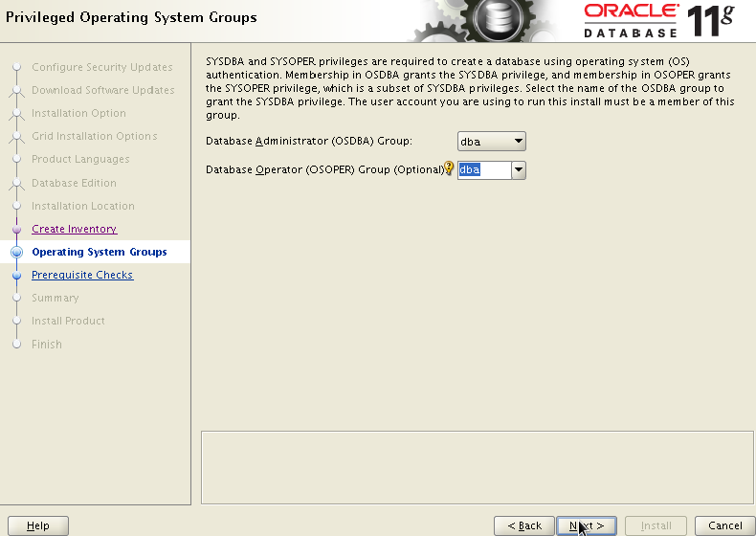
Task: Expand the Database Operator (OSOPER) Group arrow
Action: (x=519, y=169)
